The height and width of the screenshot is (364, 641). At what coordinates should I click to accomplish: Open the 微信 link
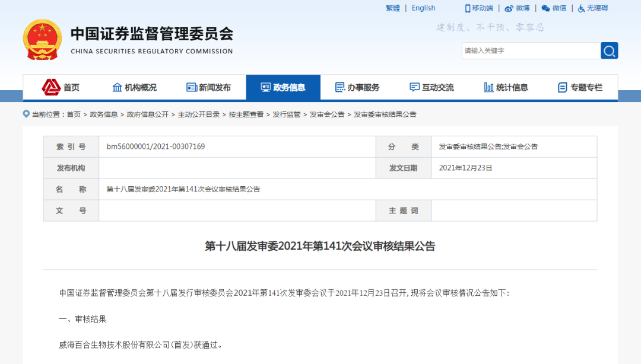554,8
